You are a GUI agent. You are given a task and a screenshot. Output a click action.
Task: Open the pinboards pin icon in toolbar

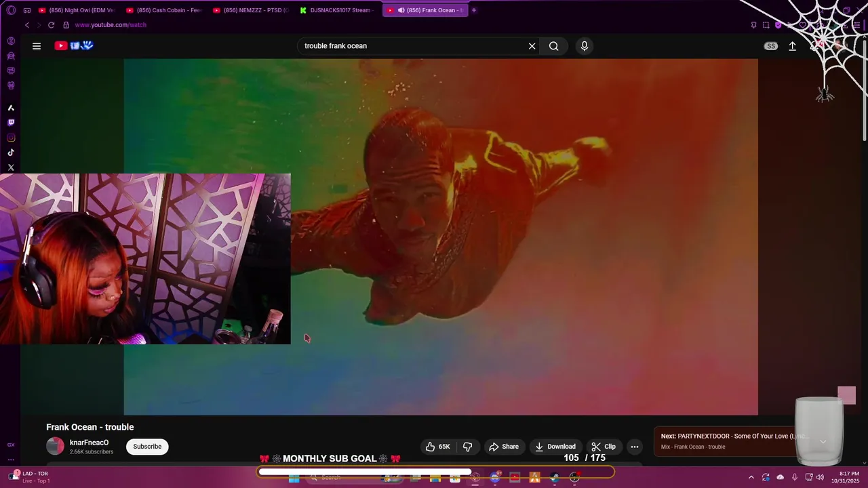pyautogui.click(x=754, y=25)
